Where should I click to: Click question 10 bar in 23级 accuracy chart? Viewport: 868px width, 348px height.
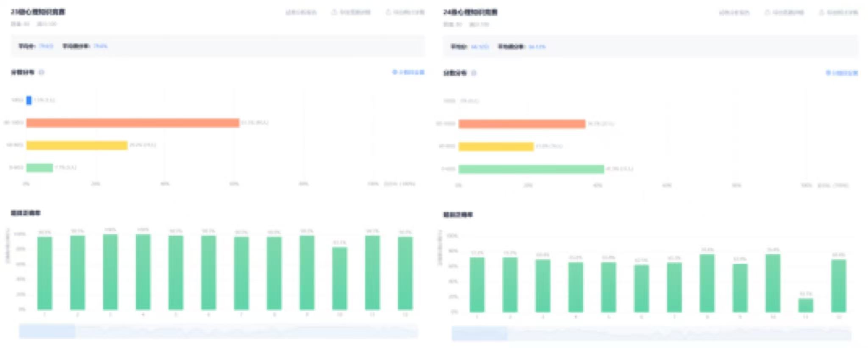click(x=339, y=278)
